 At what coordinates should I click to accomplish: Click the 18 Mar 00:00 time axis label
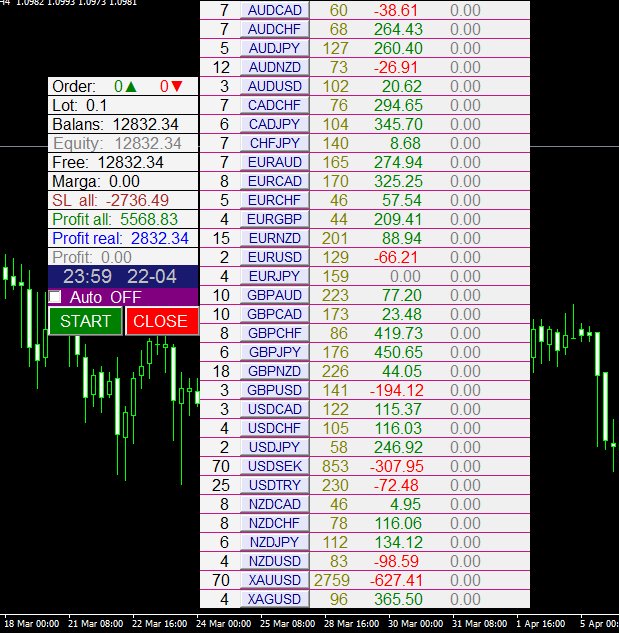(x=31, y=624)
